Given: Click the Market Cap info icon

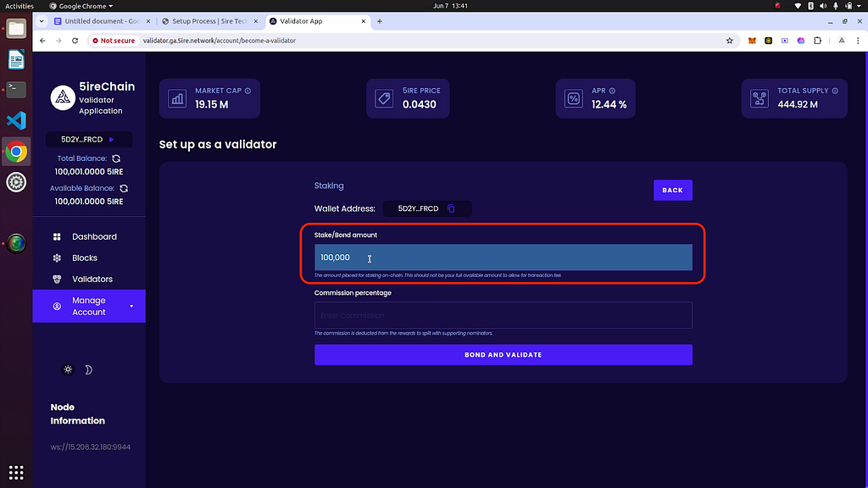Looking at the screenshot, I should (x=248, y=91).
